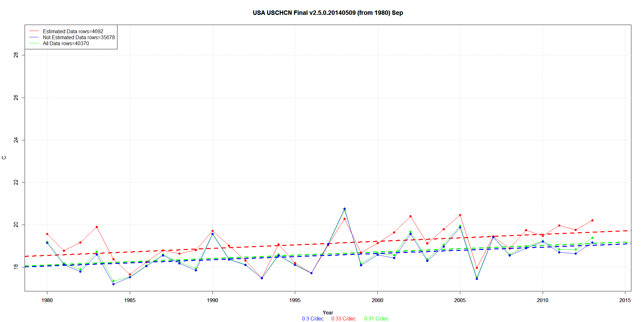
Task: Click the chart title USA USHCN Final
Action: coord(328,13)
